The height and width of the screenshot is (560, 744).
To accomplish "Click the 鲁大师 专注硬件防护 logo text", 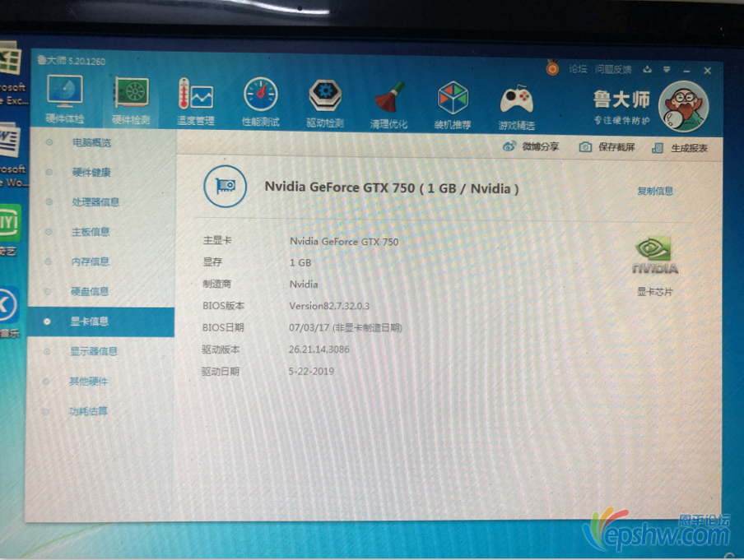I will 621,108.
